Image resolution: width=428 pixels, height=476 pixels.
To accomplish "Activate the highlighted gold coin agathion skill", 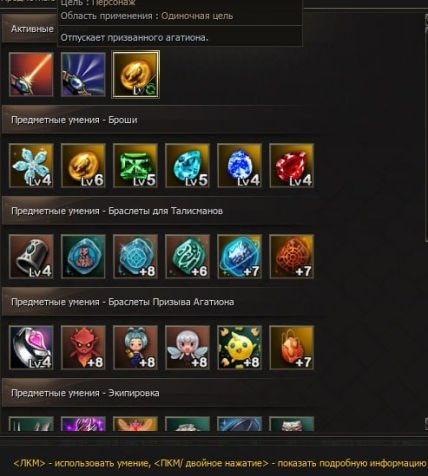I will click(x=135, y=74).
